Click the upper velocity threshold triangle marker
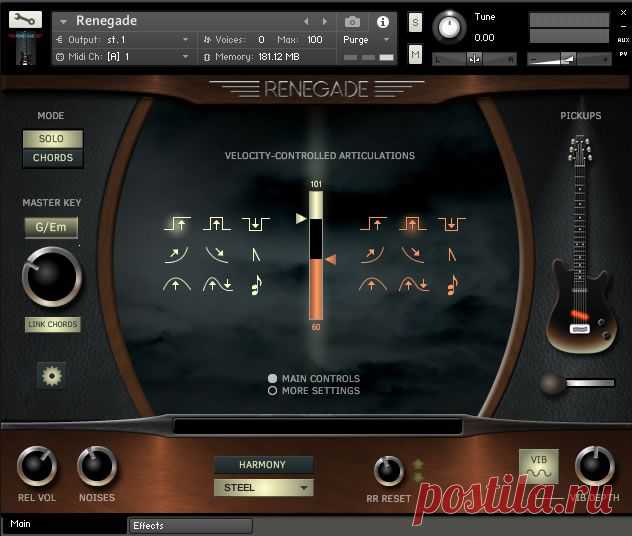Image resolution: width=632 pixels, height=536 pixels. click(301, 218)
